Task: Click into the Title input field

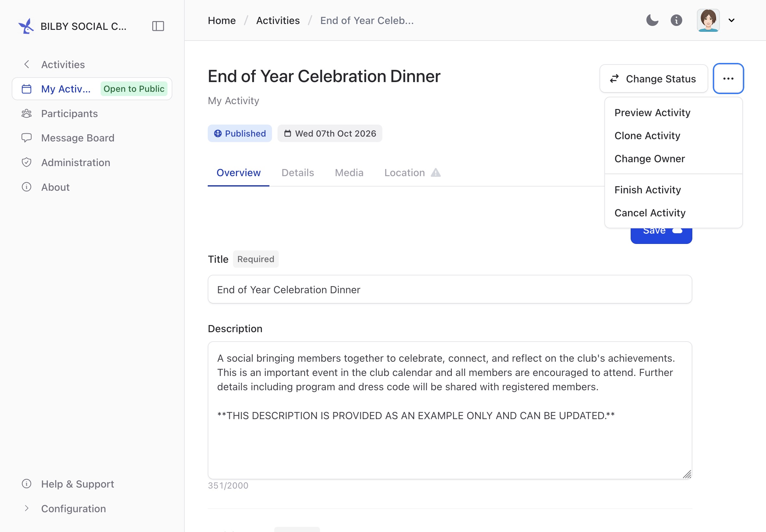Action: click(x=450, y=289)
